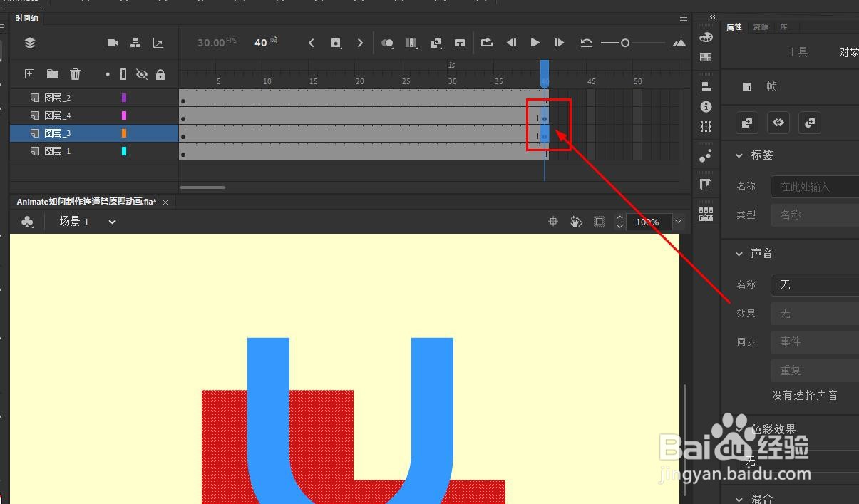Select the 工具 properties tab
Screen dimensions: 859x504
(798, 52)
